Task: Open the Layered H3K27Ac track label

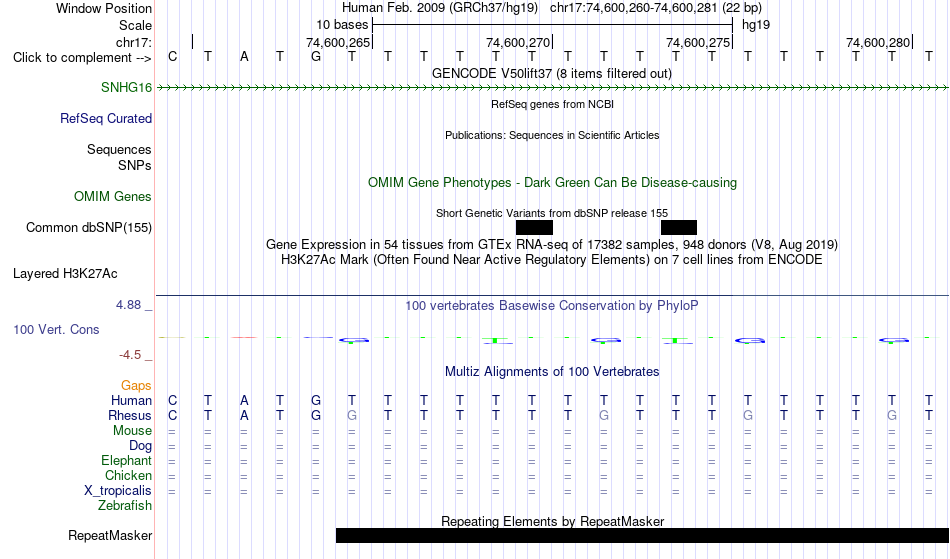Action: pyautogui.click(x=65, y=273)
